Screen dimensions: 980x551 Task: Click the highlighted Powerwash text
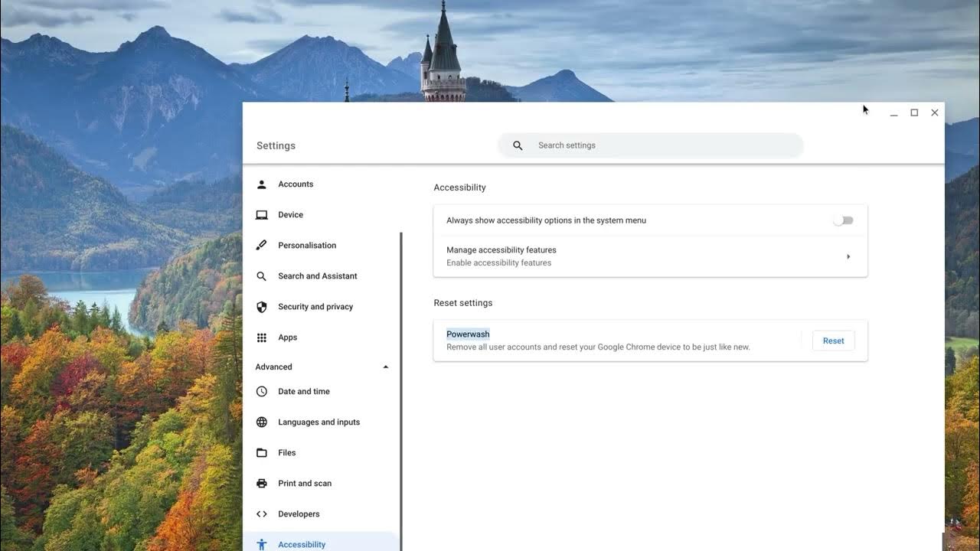[x=468, y=334]
